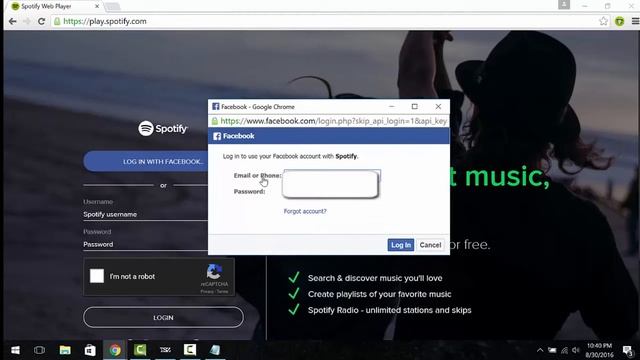Reload the Spotify page
Viewport: 640px width, 360px height.
(41, 21)
